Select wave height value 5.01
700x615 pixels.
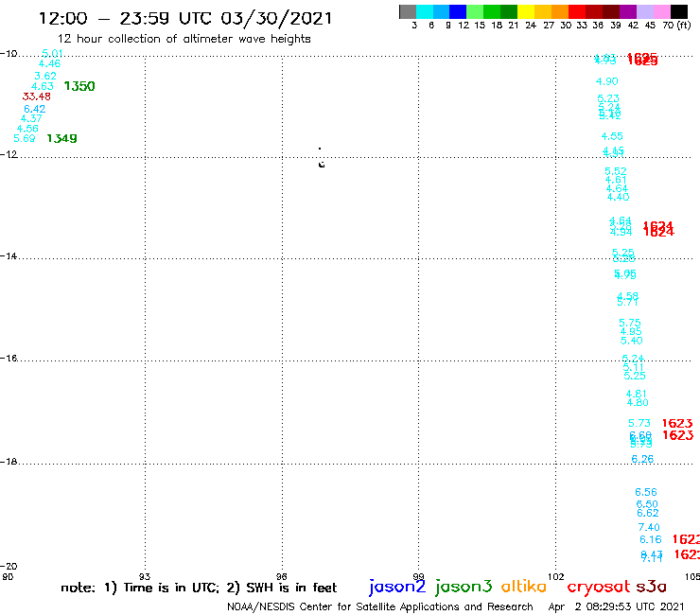(x=52, y=54)
